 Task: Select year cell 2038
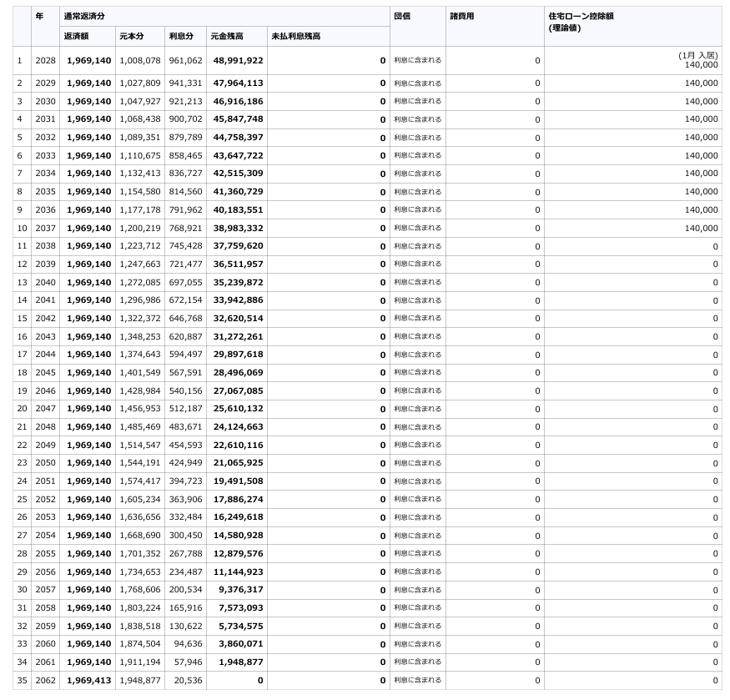(x=45, y=246)
